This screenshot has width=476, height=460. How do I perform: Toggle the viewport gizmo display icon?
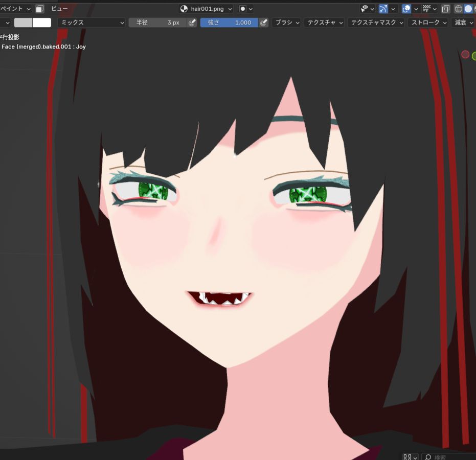(x=383, y=9)
